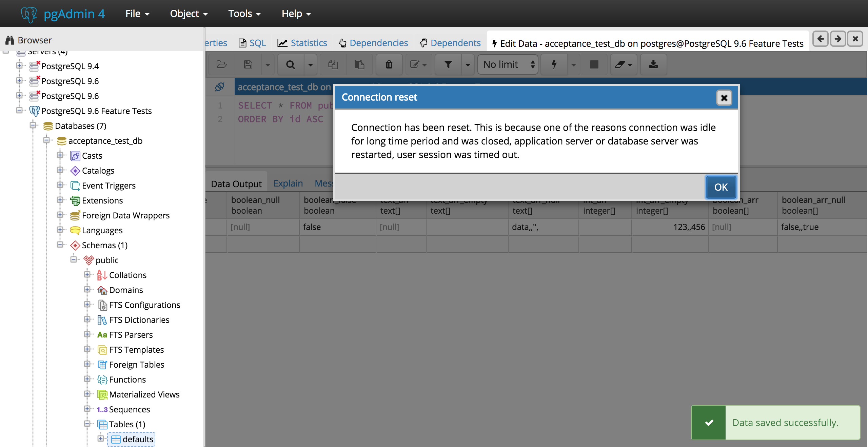This screenshot has height=447, width=868.
Task: Click the Paste Row toolbar icon
Action: (x=360, y=64)
